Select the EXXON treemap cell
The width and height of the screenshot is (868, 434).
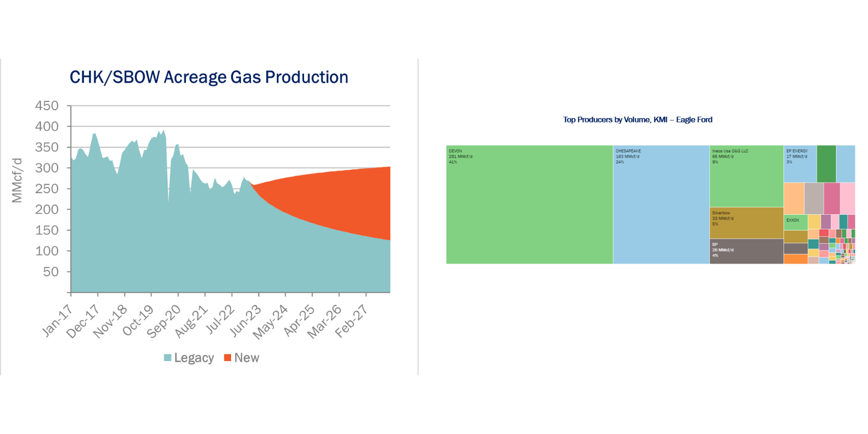796,222
